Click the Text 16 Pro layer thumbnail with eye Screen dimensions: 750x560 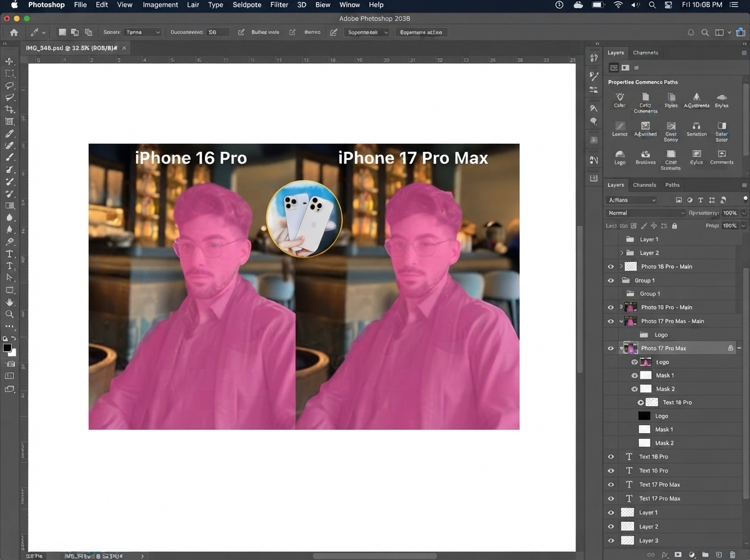coord(652,402)
